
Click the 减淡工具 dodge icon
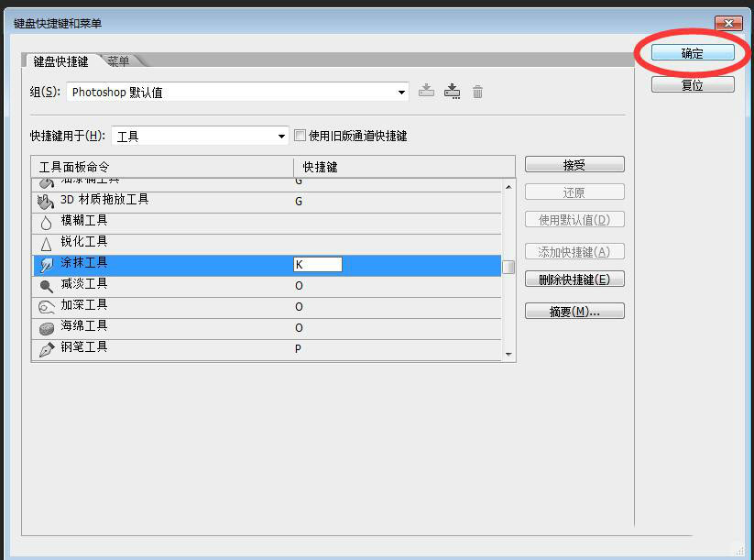coord(46,286)
